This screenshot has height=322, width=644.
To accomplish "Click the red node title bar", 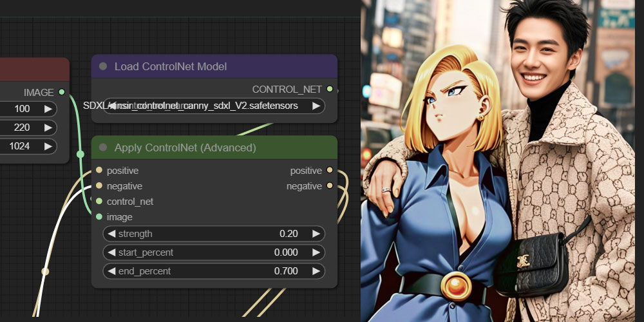I will [35, 69].
